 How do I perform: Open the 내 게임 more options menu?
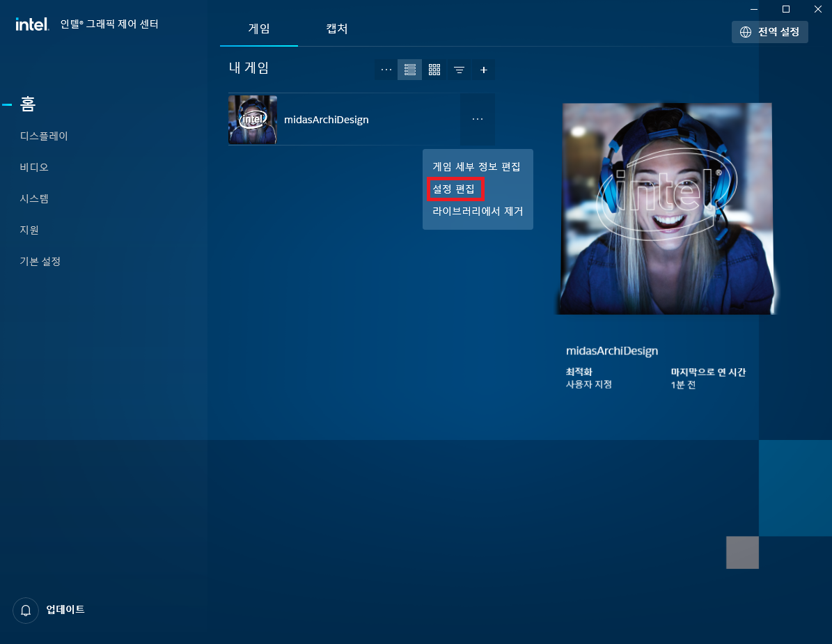pos(386,70)
